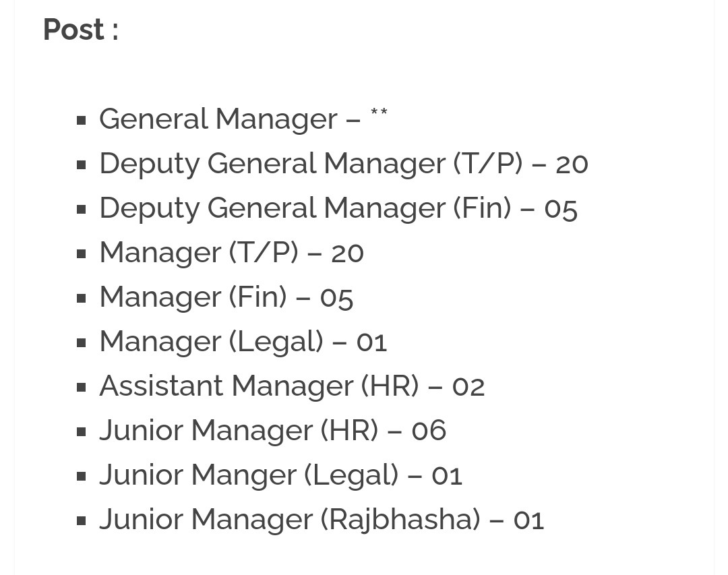Click the double asterisk after General Manager
728x575 pixels.
379,113
